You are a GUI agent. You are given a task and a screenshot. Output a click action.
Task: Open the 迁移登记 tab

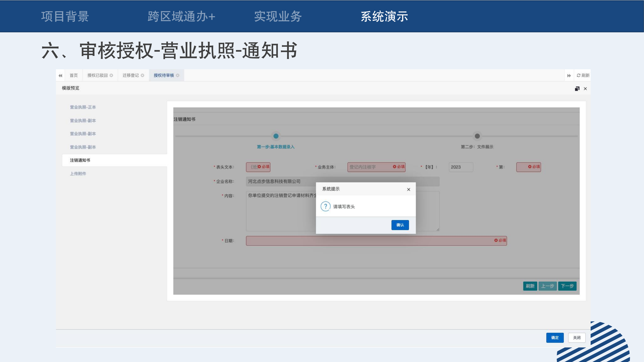coord(130,75)
